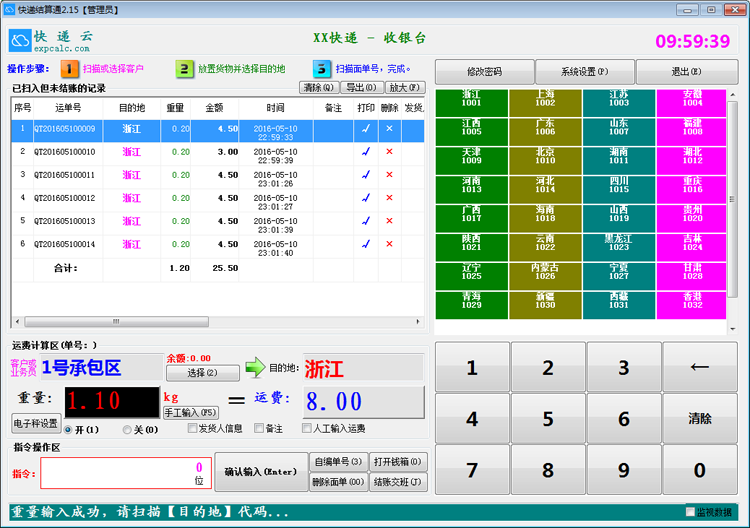
Task: Click the 修改密码 button
Action: [x=484, y=72]
